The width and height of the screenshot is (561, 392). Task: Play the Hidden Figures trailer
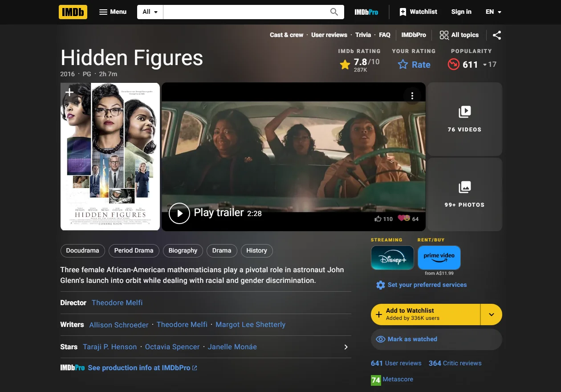pyautogui.click(x=179, y=213)
